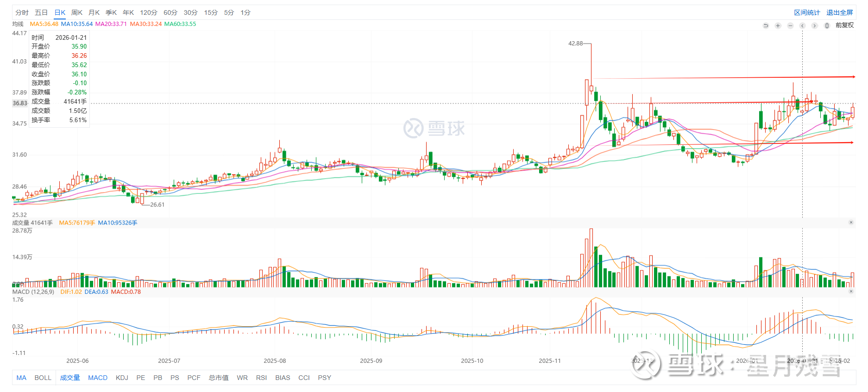Click the undo/reset chart arrow icon

766,25
